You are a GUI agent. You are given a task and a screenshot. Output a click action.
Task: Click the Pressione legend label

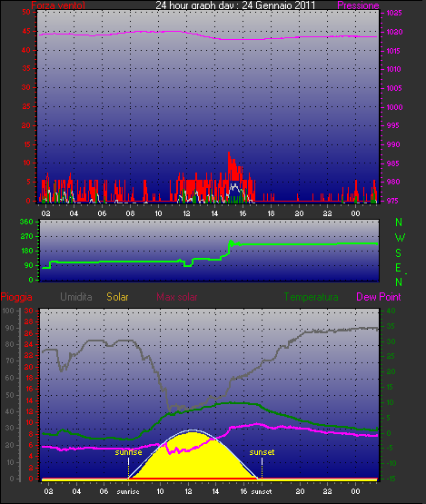click(x=358, y=5)
